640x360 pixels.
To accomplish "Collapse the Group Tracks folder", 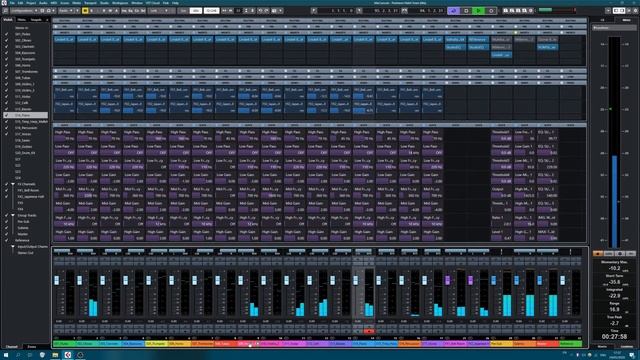I will 13,215.
